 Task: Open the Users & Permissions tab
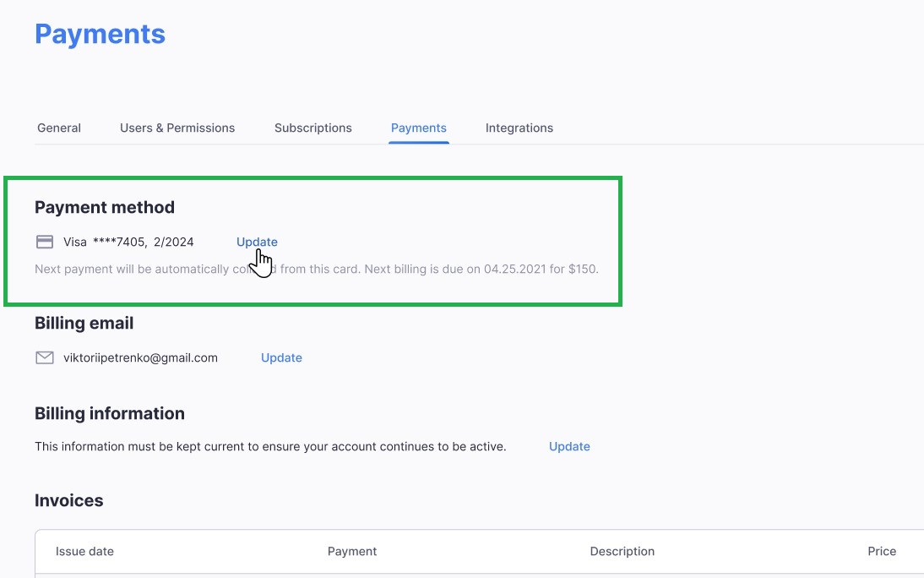pyautogui.click(x=177, y=128)
